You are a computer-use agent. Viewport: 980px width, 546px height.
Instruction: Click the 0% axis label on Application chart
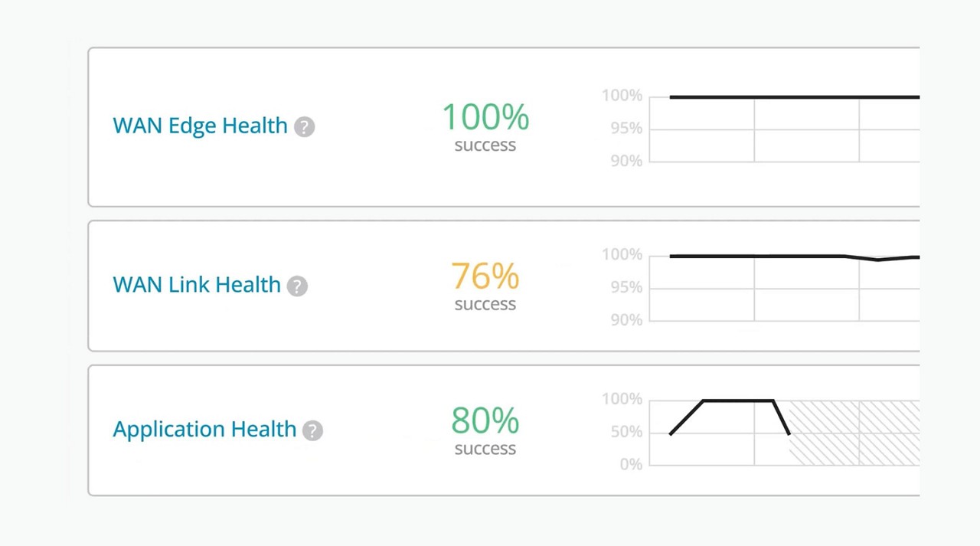click(631, 464)
